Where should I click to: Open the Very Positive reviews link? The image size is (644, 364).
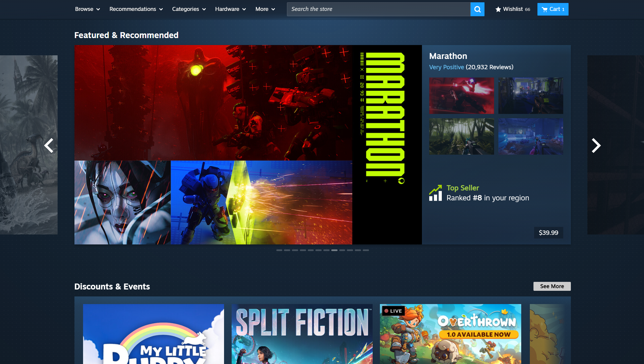pyautogui.click(x=446, y=67)
